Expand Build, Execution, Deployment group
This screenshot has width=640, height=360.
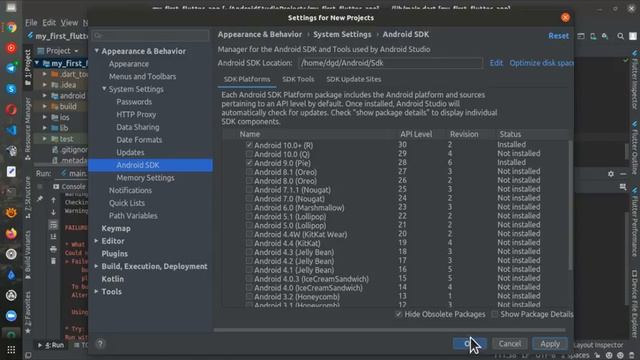(96, 266)
